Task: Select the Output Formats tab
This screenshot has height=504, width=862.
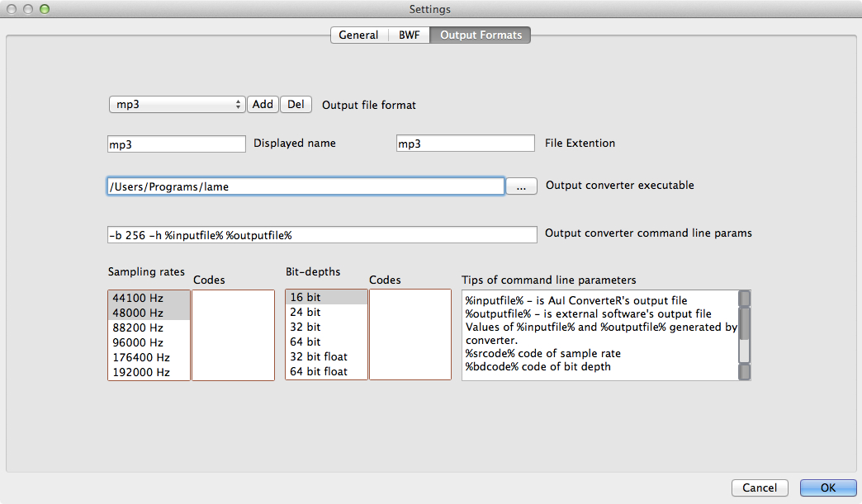Action: coord(481,35)
